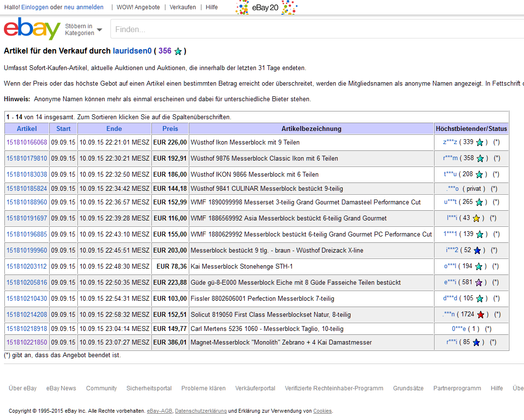524x420 pixels.
Task: Click bidder name 0***e
Action: [x=459, y=329]
